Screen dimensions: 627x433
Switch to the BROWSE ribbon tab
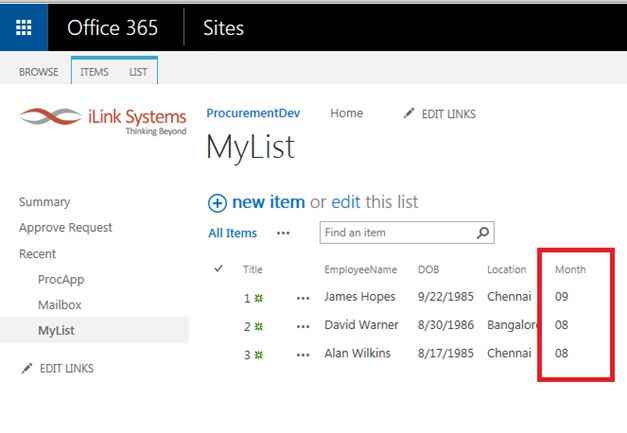point(38,72)
